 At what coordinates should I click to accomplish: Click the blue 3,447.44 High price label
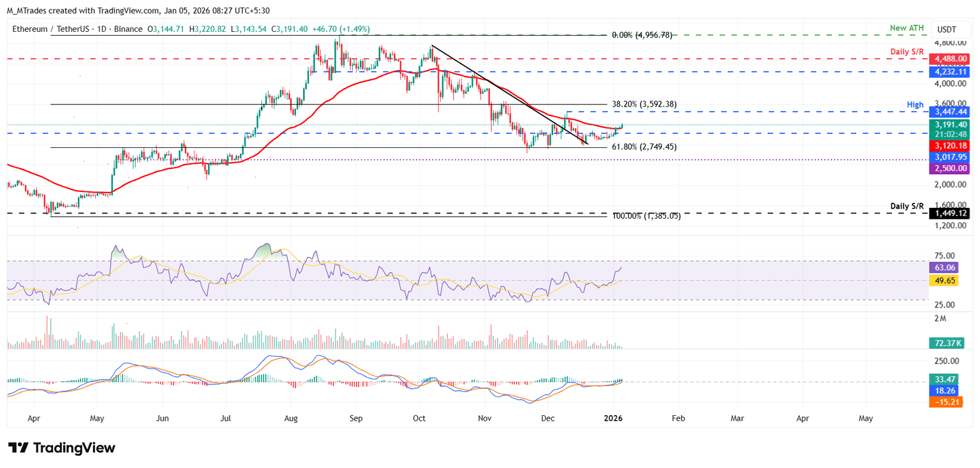949,112
